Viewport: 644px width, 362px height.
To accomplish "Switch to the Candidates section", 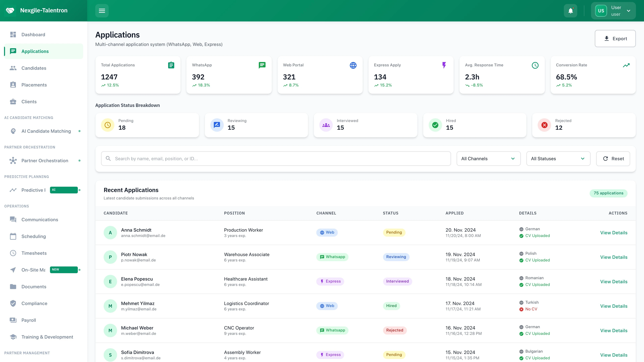I will (x=34, y=68).
